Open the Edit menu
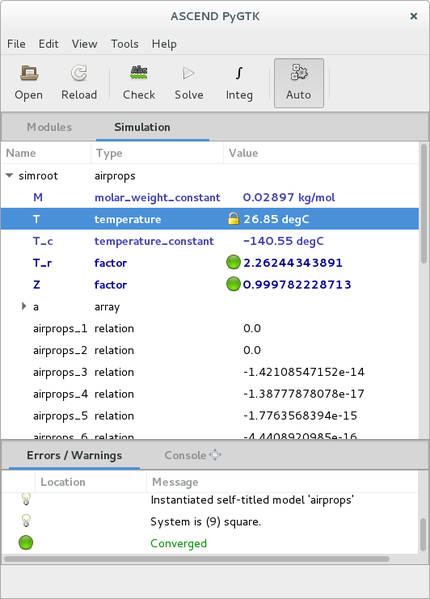Screen dimensions: 430x599 [x=48, y=44]
